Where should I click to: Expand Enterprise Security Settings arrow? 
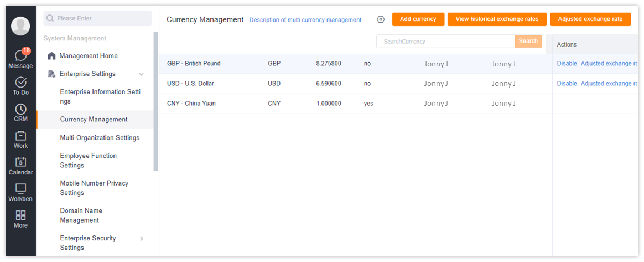142,239
